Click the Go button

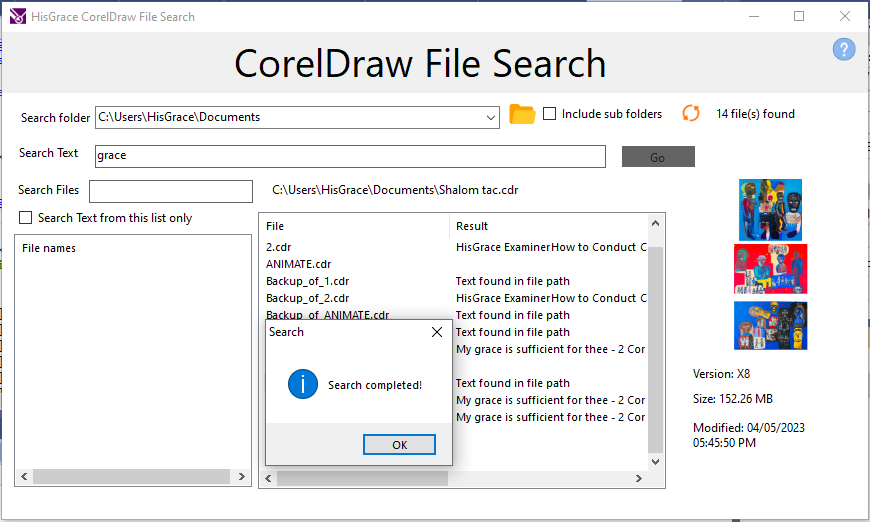click(658, 157)
